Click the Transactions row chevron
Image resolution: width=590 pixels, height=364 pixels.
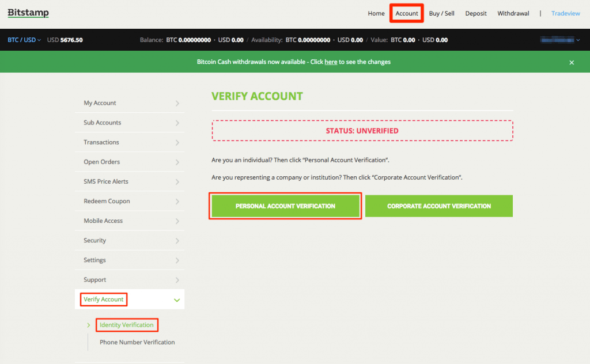[x=177, y=143]
